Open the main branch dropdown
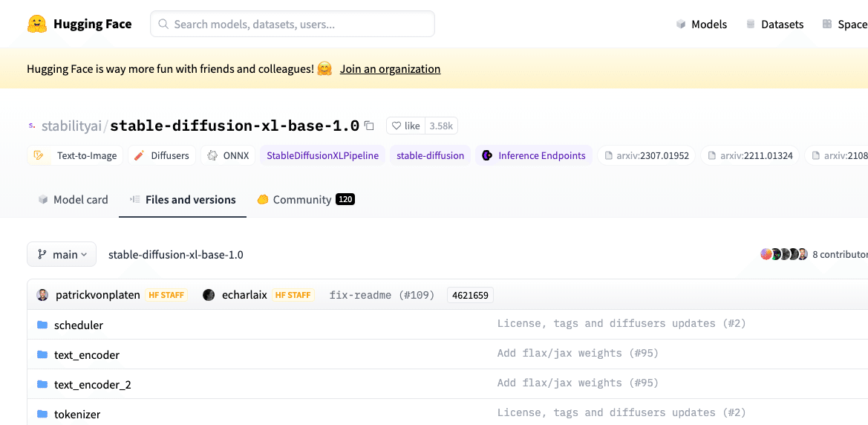The image size is (868, 425). (x=62, y=254)
